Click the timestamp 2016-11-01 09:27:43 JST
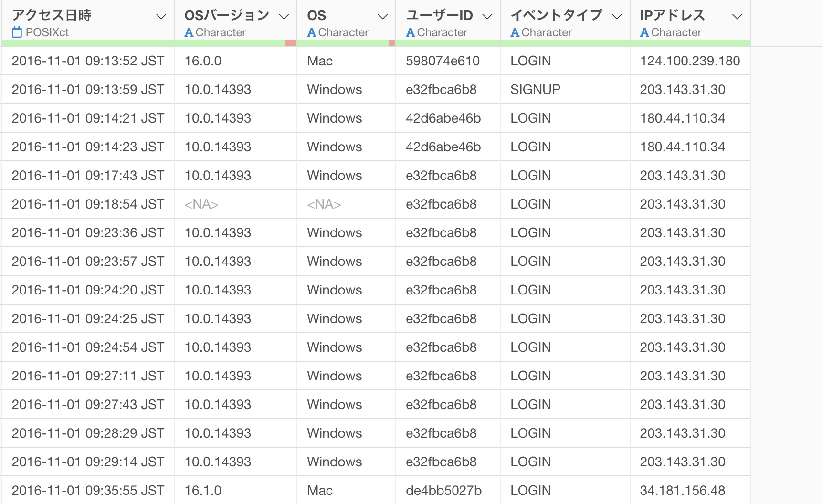This screenshot has width=822, height=504. pos(88,404)
